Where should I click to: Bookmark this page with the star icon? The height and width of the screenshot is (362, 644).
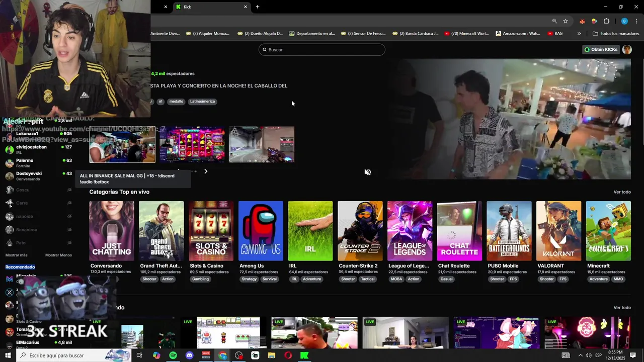point(566,21)
